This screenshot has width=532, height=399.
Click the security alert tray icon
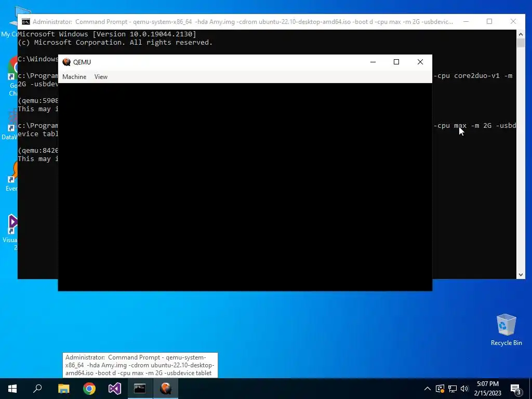[440, 389]
